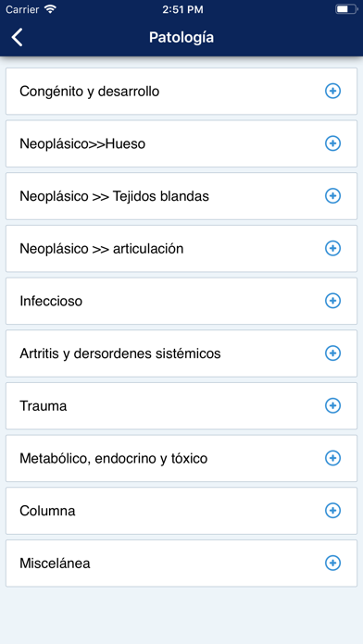Open the Columna section label
The image size is (363, 644).
(x=47, y=511)
